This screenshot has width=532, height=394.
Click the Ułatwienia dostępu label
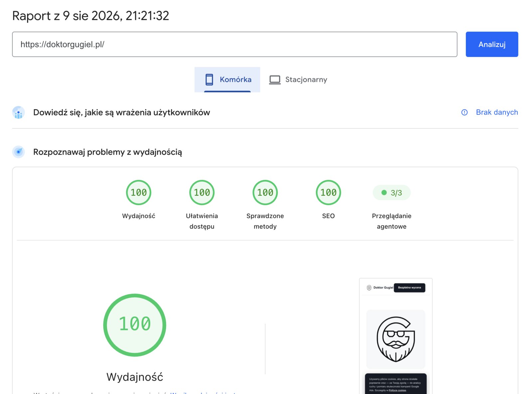pos(202,221)
